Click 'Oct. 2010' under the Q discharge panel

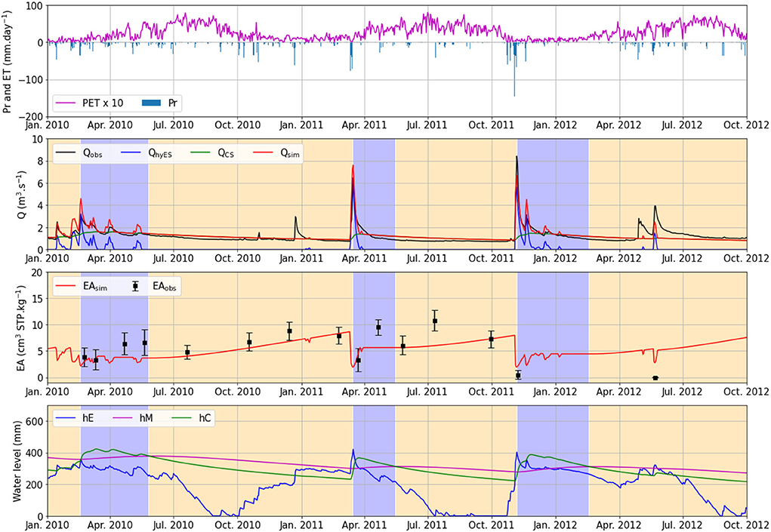point(238,258)
